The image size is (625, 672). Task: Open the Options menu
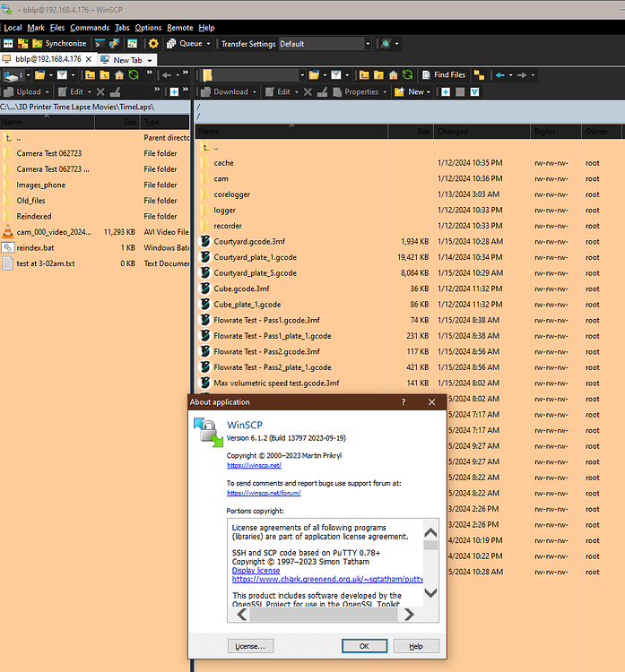(148, 28)
